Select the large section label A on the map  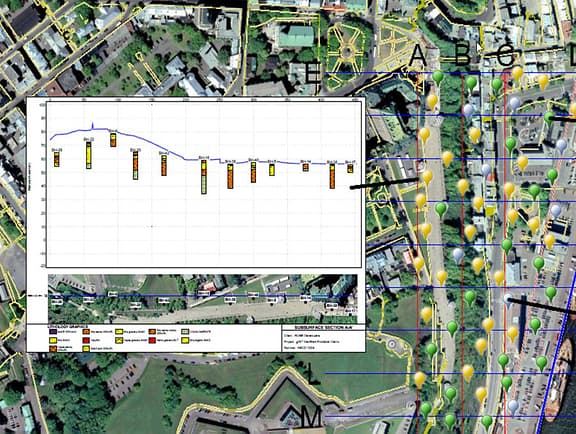click(418, 56)
